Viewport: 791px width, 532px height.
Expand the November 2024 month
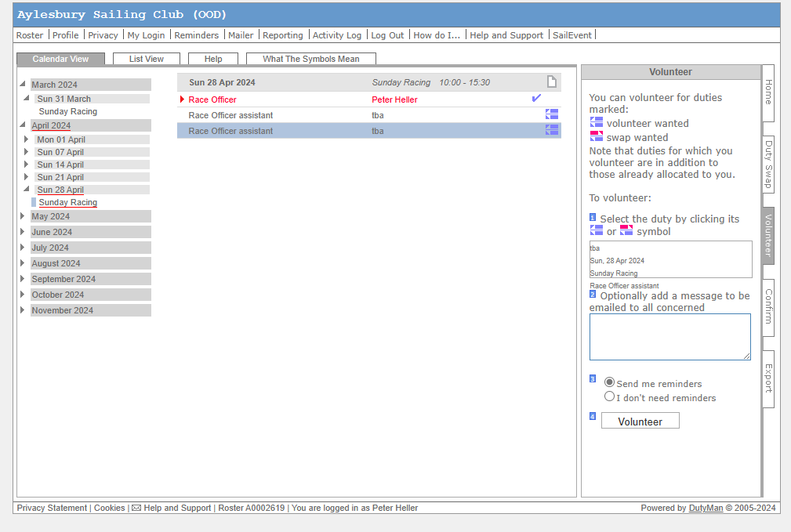(23, 310)
